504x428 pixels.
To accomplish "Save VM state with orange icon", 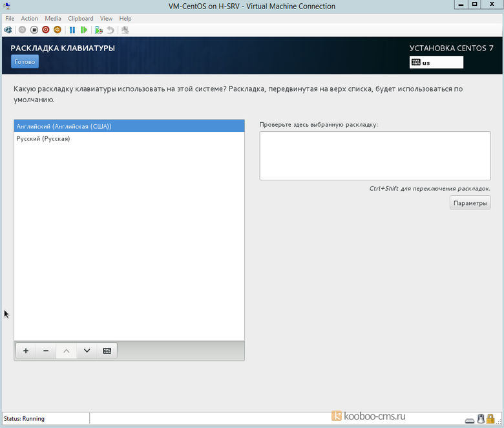I will click(x=58, y=30).
